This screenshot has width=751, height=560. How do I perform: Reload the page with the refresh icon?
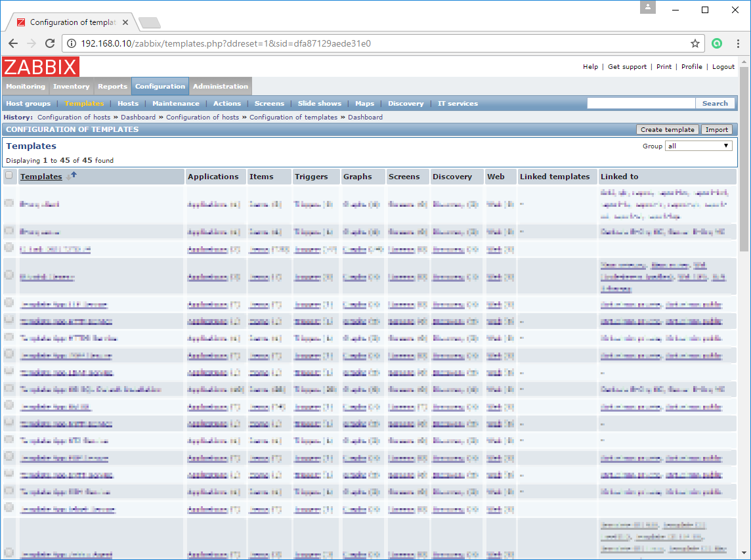tap(50, 43)
